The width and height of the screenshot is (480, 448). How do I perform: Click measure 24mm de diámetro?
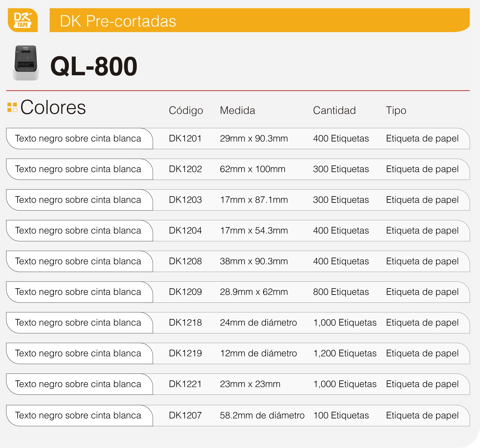click(x=258, y=323)
